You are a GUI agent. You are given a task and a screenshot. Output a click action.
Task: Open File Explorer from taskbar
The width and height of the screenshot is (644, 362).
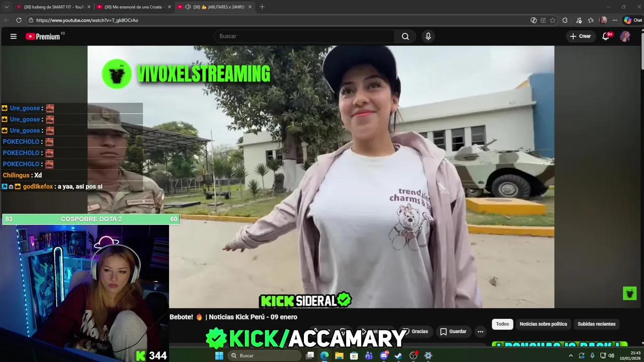tap(339, 355)
